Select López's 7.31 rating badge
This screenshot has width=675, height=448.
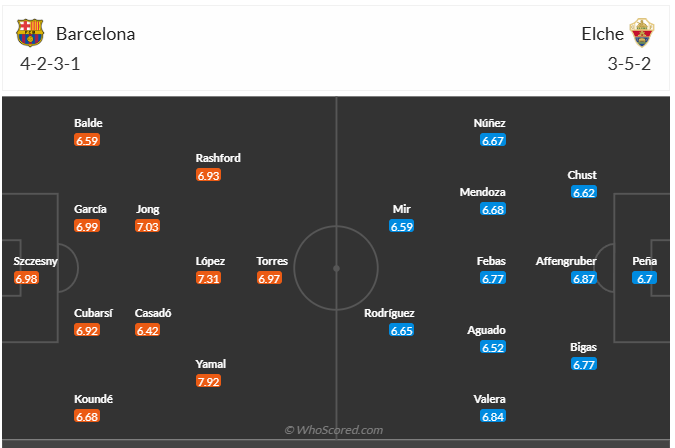pos(209,278)
